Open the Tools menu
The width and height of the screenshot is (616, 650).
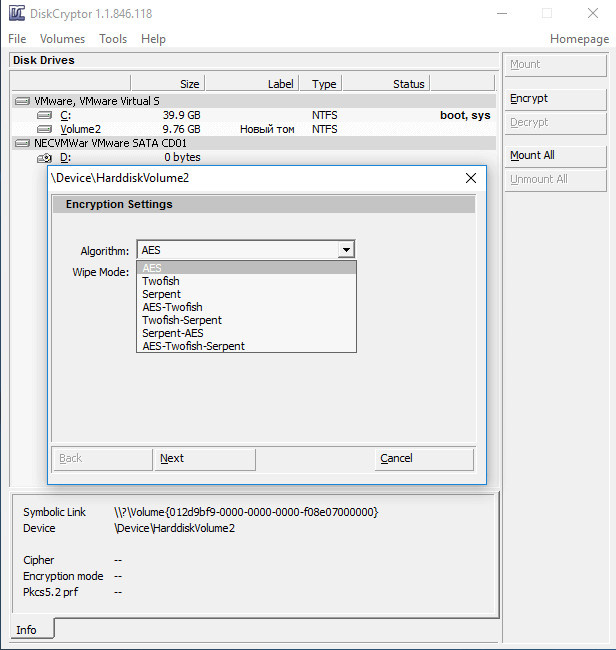[x=113, y=39]
